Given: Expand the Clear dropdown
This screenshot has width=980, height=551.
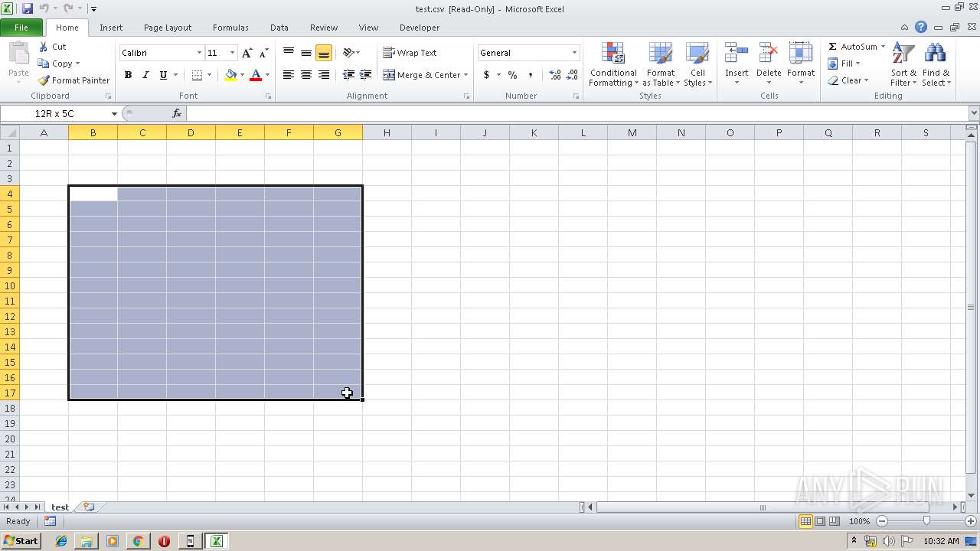Looking at the screenshot, I should point(866,80).
